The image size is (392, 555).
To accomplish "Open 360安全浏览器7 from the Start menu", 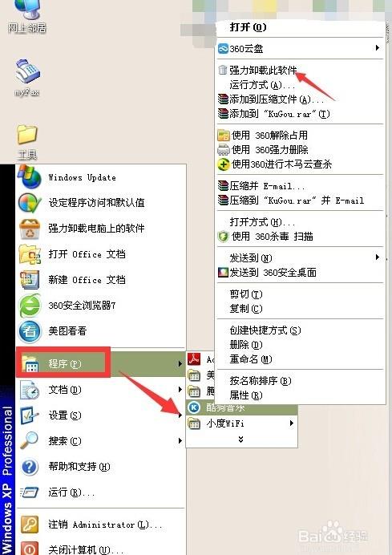I will tap(101, 305).
